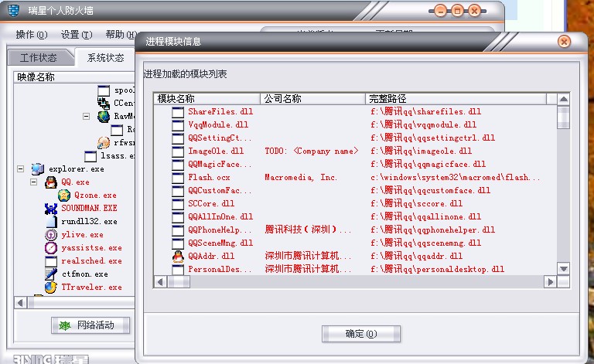Image resolution: width=594 pixels, height=364 pixels.
Task: Select the Qzone.exe star icon
Action: point(64,196)
